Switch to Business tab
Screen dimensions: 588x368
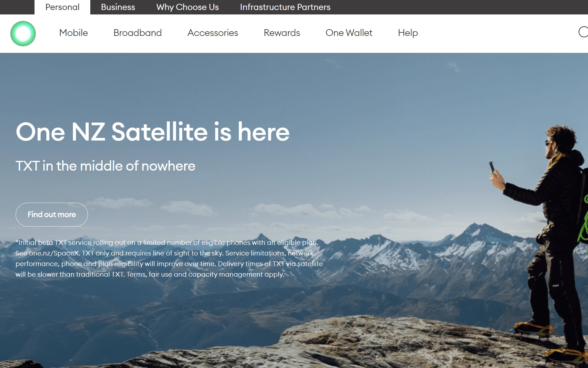118,7
